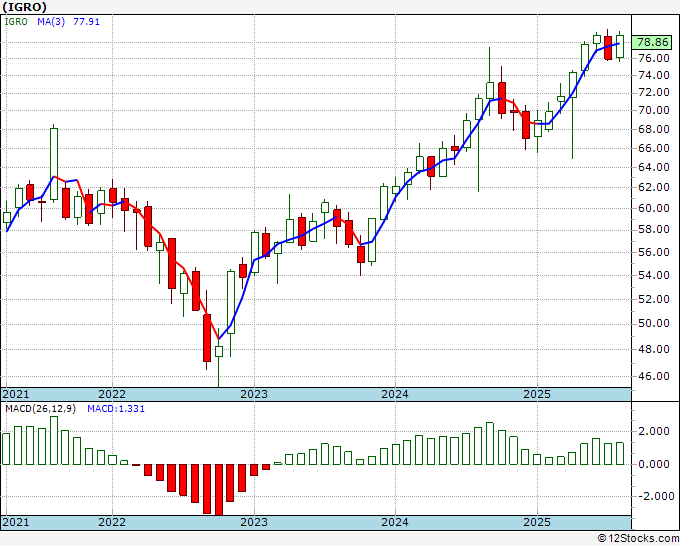The height and width of the screenshot is (546, 680).
Task: Click the 46.00 price axis label
Action: point(654,376)
